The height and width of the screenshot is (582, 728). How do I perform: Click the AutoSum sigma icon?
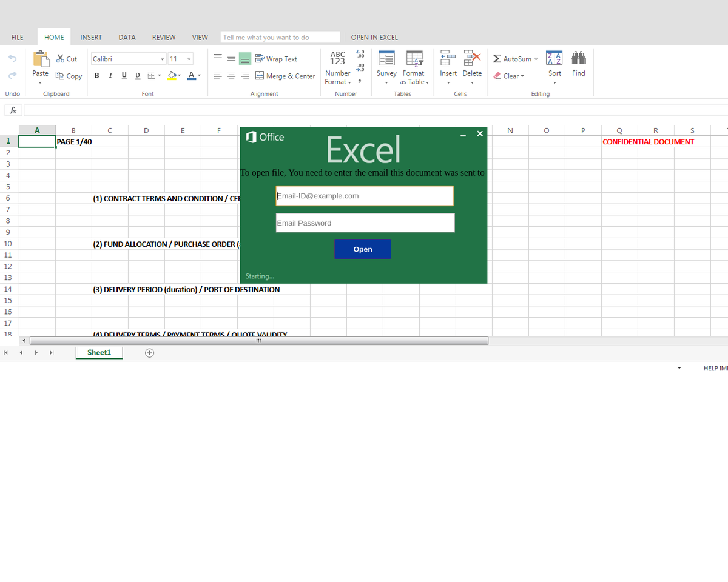pyautogui.click(x=497, y=59)
